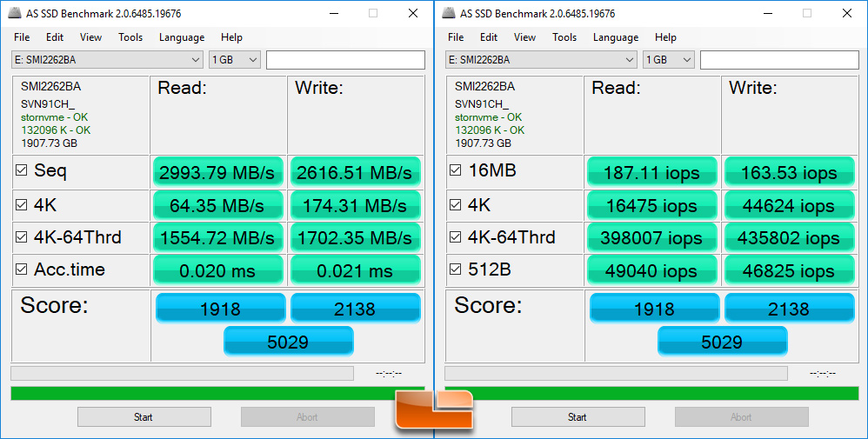Open Language menu in left window

(x=182, y=37)
